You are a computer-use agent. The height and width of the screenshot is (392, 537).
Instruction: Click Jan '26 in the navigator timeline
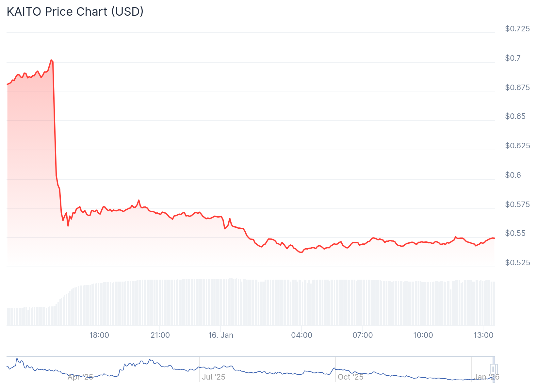click(486, 377)
